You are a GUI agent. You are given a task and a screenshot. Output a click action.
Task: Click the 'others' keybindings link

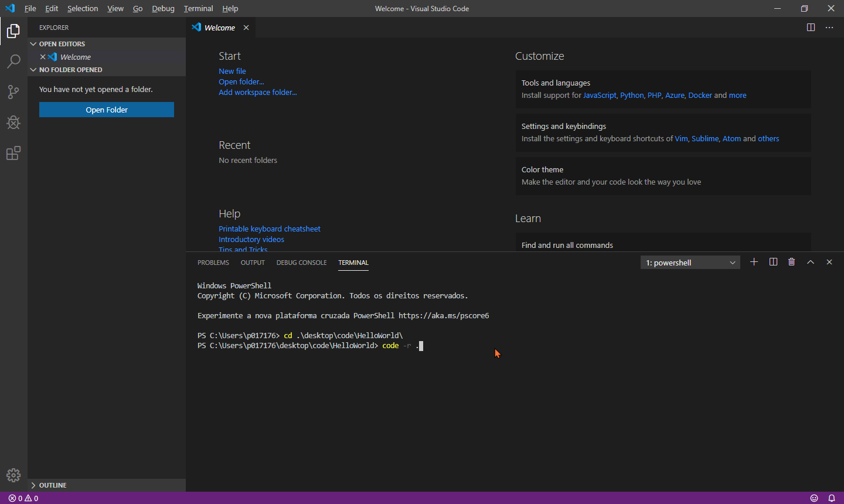tap(768, 138)
